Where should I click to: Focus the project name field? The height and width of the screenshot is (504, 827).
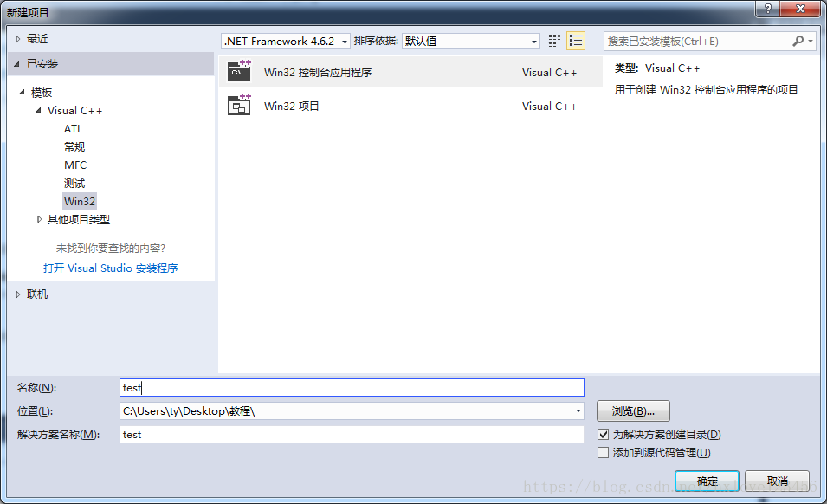[x=352, y=387]
